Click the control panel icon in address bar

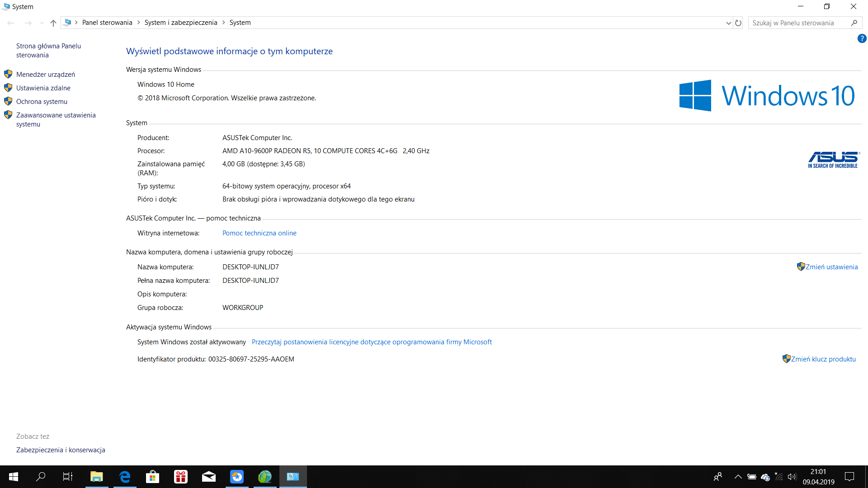coord(67,23)
